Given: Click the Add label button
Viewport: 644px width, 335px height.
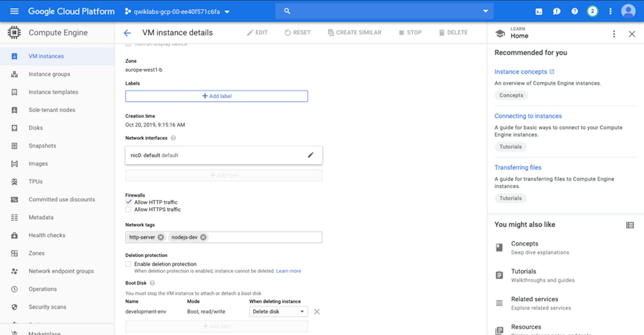Looking at the screenshot, I should click(x=217, y=96).
